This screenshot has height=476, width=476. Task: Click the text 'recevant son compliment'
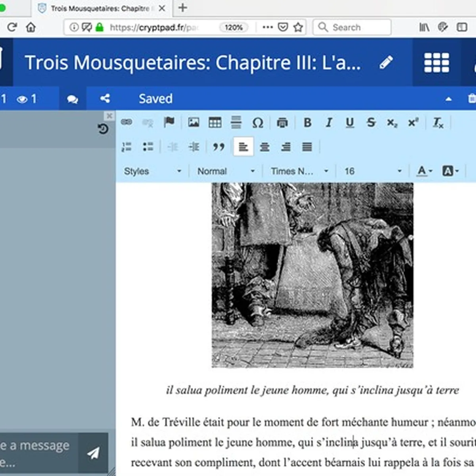(x=193, y=463)
